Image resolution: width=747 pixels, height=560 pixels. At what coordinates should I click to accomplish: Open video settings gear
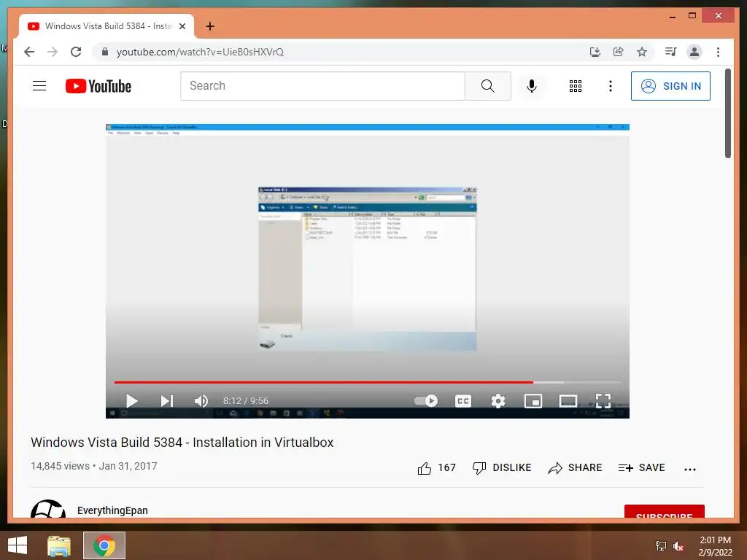pos(498,401)
